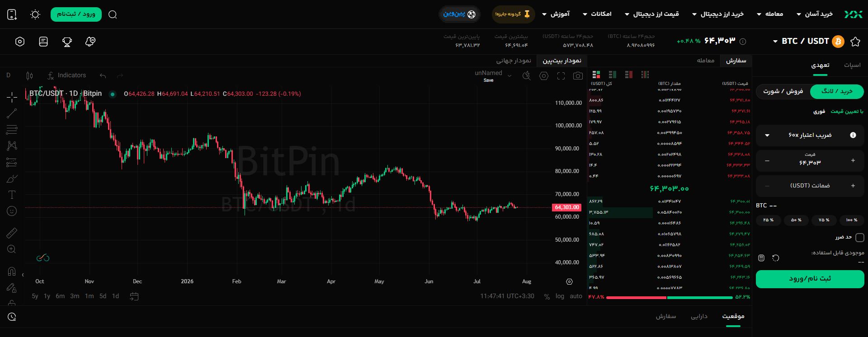Viewport: 868px width, 337px height.
Task: Switch to فروش / شورت sell side
Action: pos(783,91)
